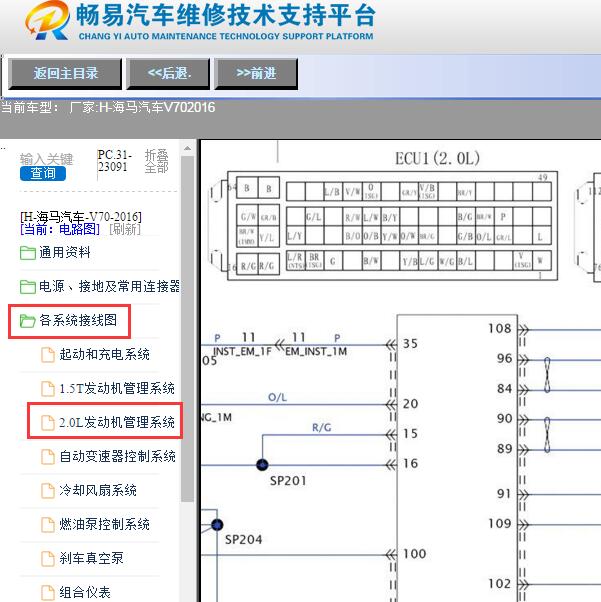Open the 通用资料 folder
Image resolution: width=601 pixels, height=602 pixels.
[65, 253]
